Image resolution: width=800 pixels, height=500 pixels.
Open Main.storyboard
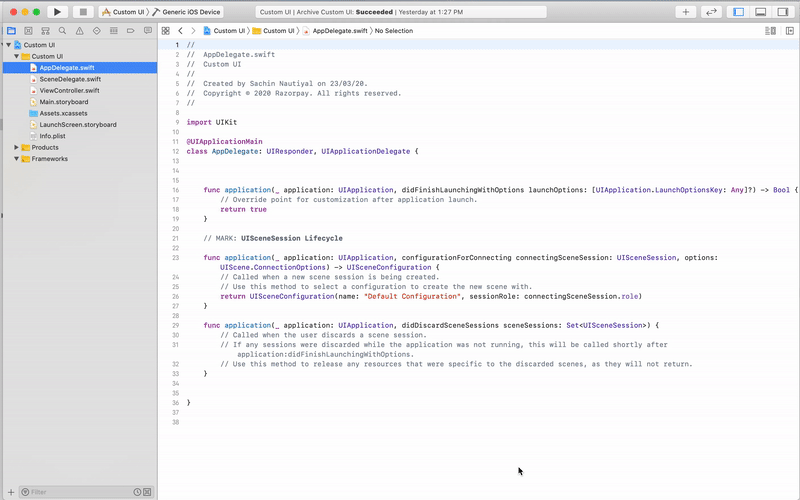80,102
